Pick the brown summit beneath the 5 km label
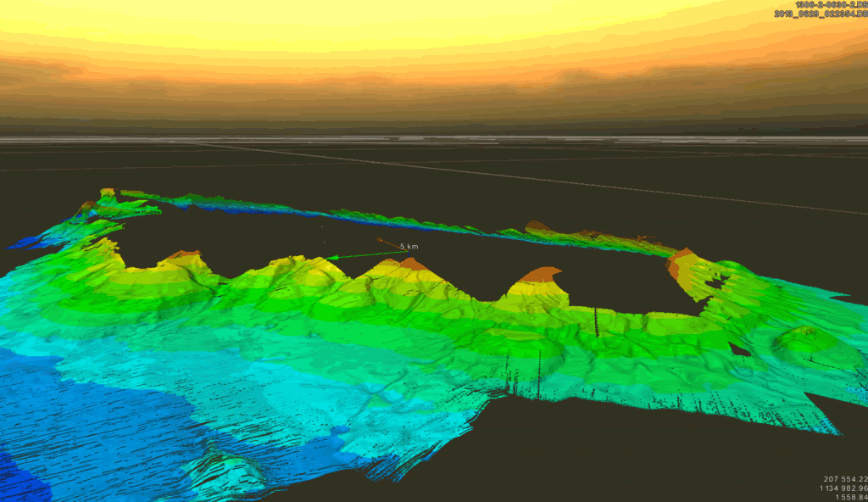The height and width of the screenshot is (502, 868). (x=413, y=264)
